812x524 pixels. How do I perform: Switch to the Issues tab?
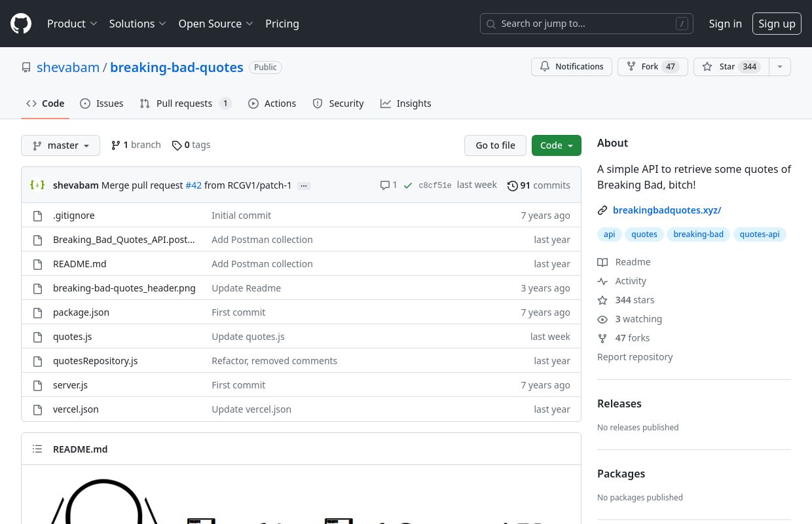[x=101, y=103]
